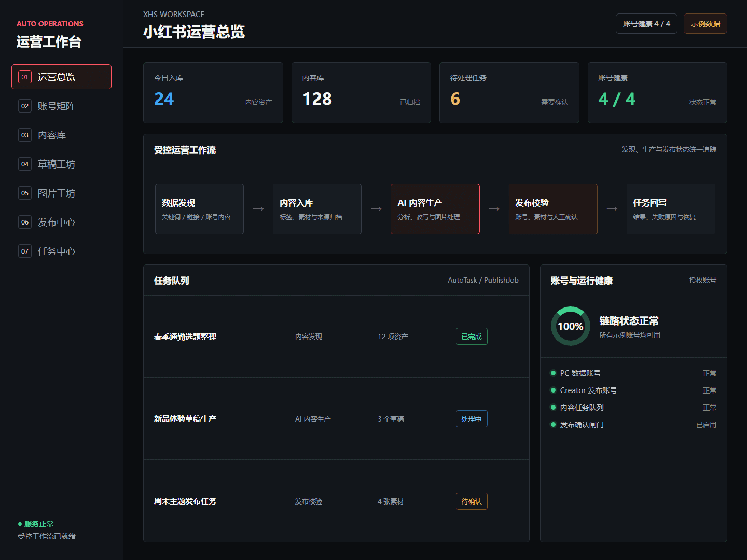Click the 4 张素材 cell
The height and width of the screenshot is (560, 747).
(391, 501)
